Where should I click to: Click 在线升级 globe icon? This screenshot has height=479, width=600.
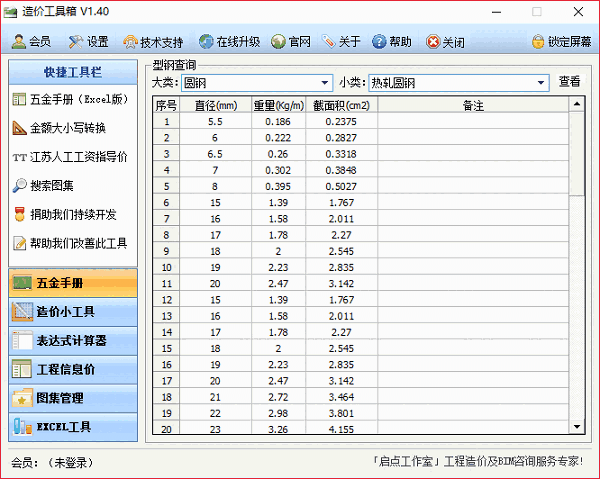pyautogui.click(x=206, y=41)
